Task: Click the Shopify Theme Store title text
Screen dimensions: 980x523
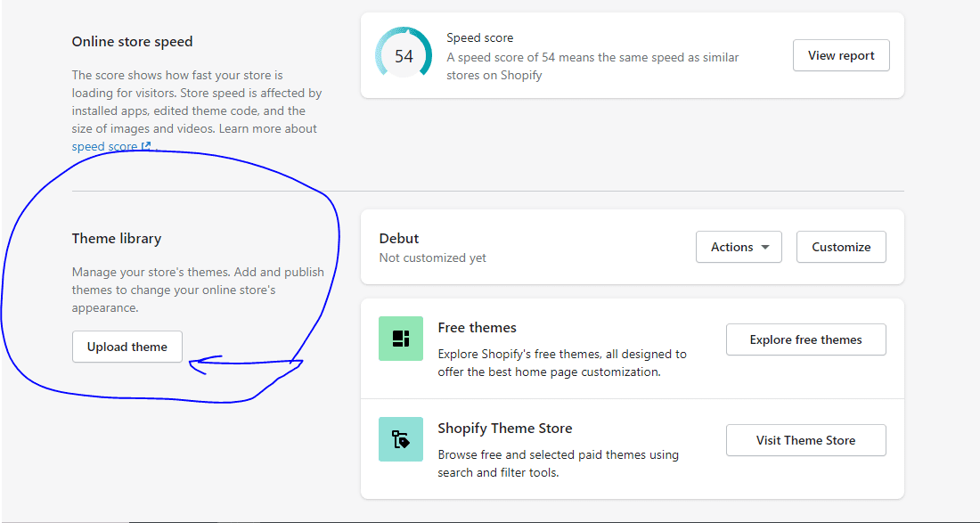Action: point(505,429)
